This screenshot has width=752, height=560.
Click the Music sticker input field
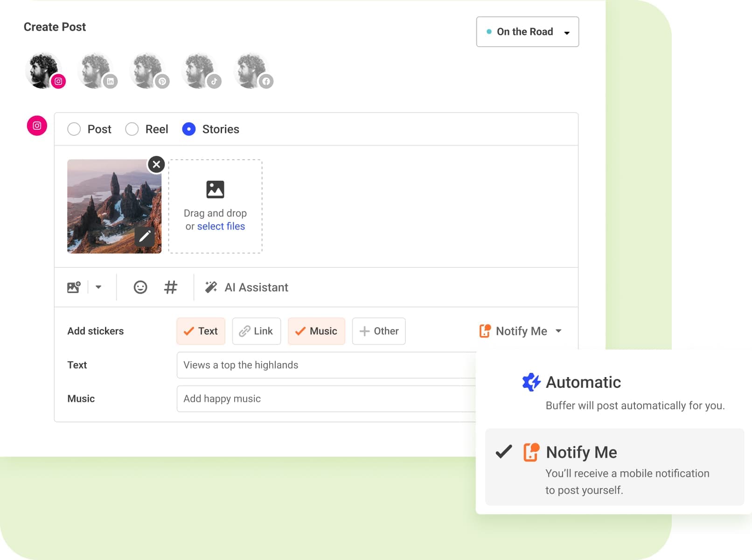[x=326, y=399]
